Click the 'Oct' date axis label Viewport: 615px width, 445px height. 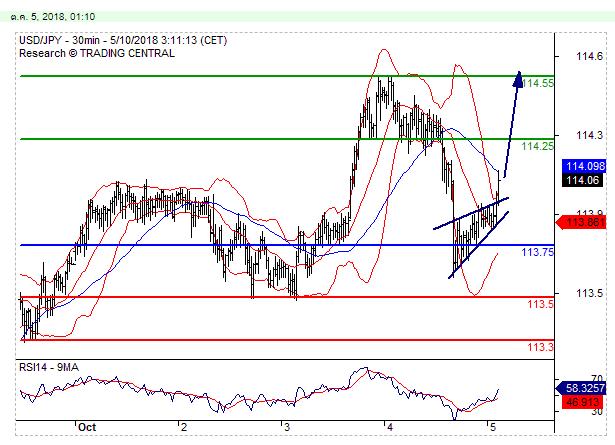click(x=87, y=427)
